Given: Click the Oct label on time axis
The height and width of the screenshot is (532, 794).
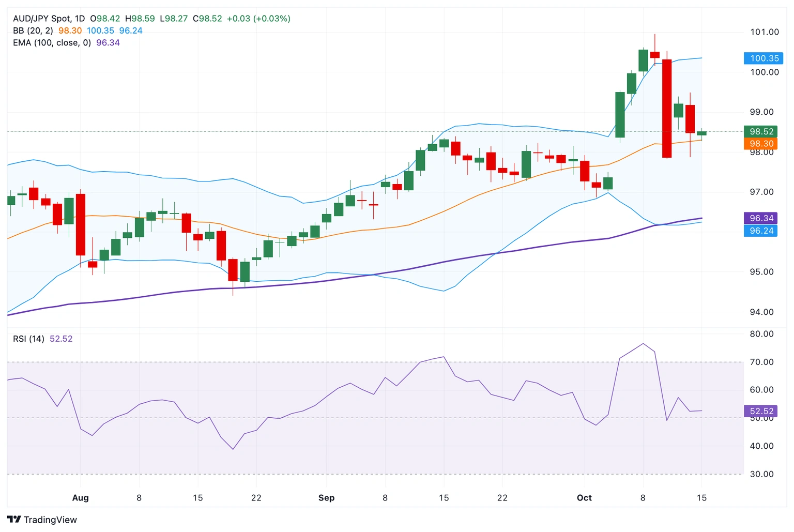Looking at the screenshot, I should coord(584,498).
